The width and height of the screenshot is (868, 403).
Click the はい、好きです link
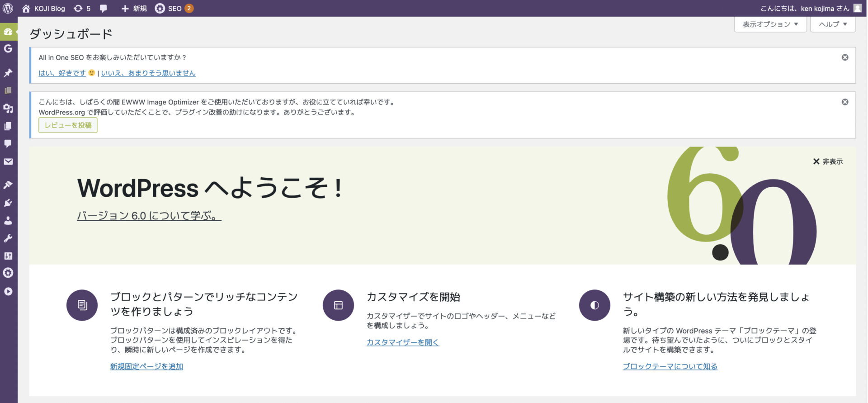62,73
